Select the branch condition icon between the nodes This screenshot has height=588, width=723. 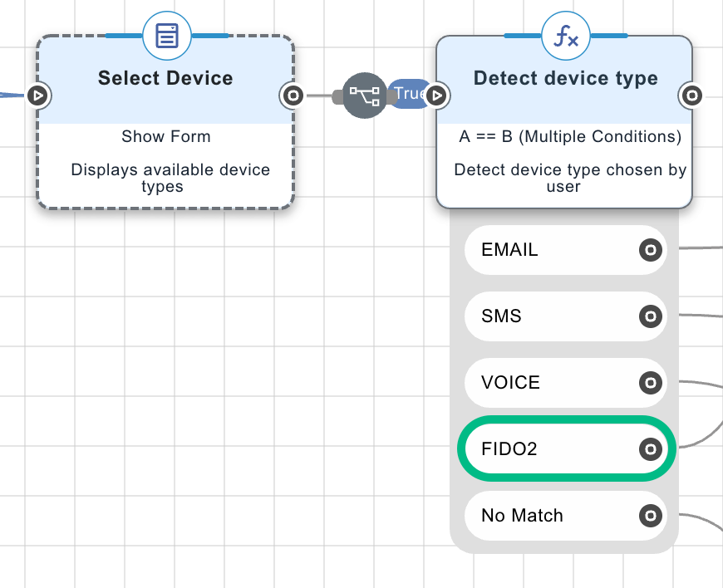pyautogui.click(x=363, y=95)
